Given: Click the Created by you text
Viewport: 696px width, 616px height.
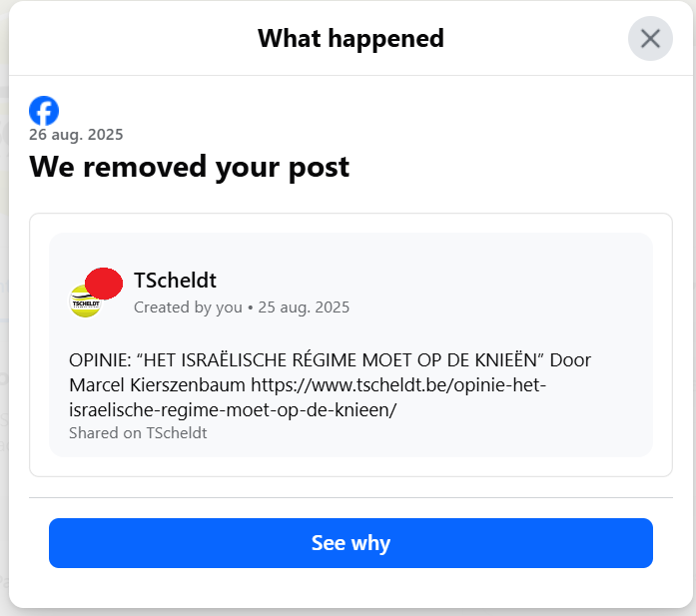Looking at the screenshot, I should (x=188, y=308).
